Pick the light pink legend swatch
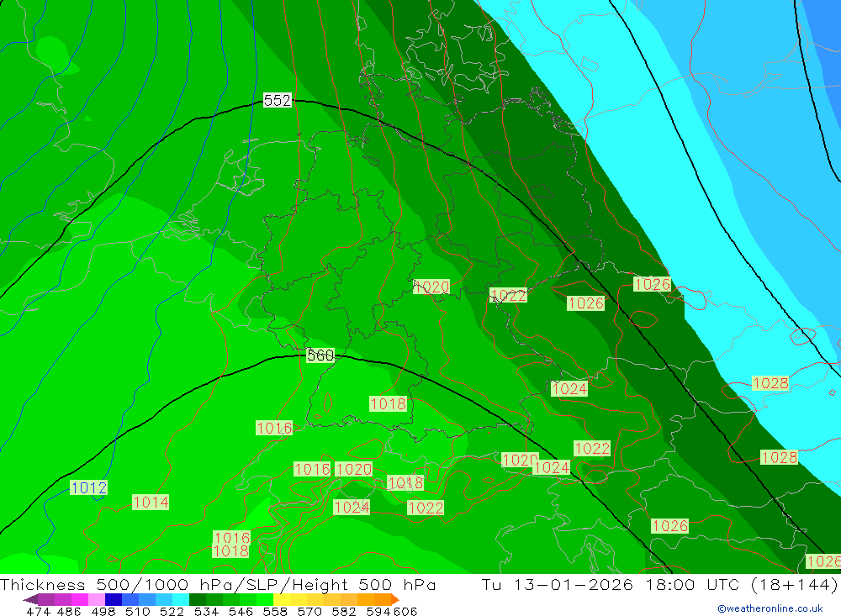 (97, 599)
